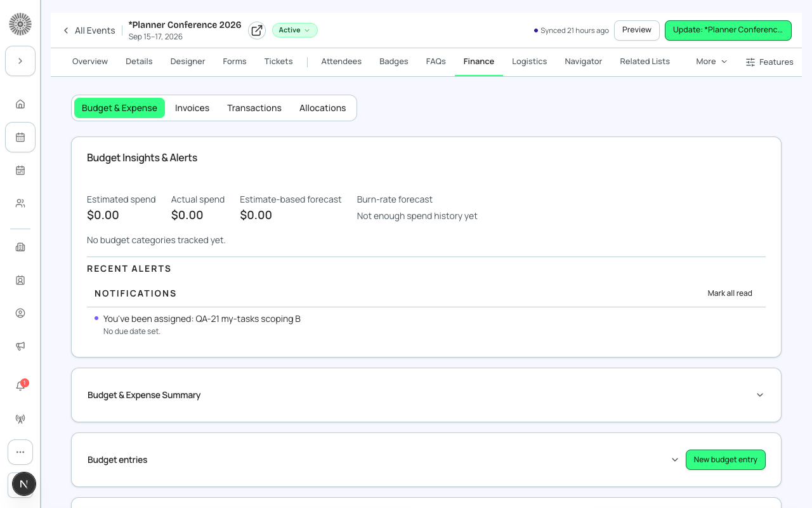This screenshot has width=812, height=508.
Task: Open the N user avatar menu
Action: click(x=24, y=484)
